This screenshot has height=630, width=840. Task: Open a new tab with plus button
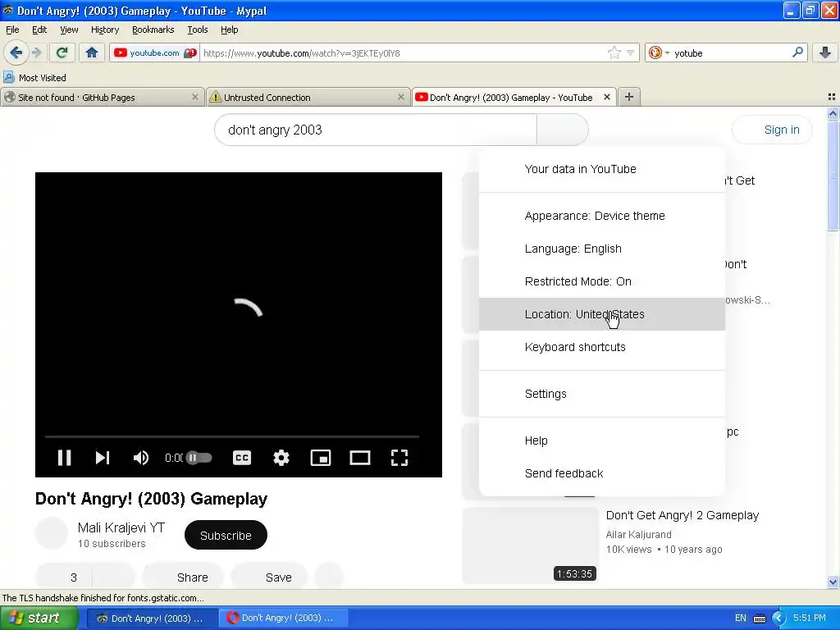pos(629,97)
